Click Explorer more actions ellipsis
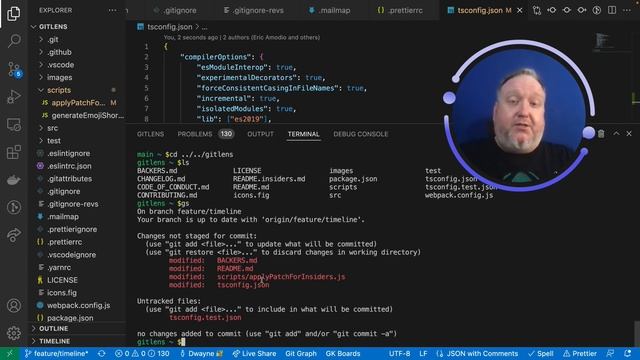 coord(112,10)
